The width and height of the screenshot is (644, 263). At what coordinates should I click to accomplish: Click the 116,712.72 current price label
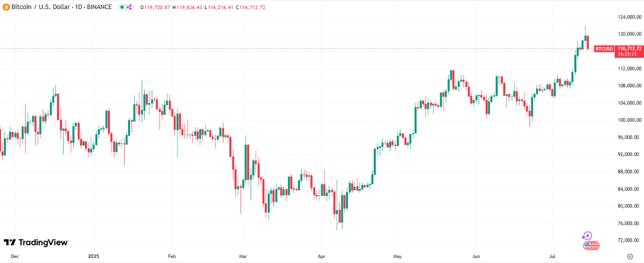click(629, 48)
